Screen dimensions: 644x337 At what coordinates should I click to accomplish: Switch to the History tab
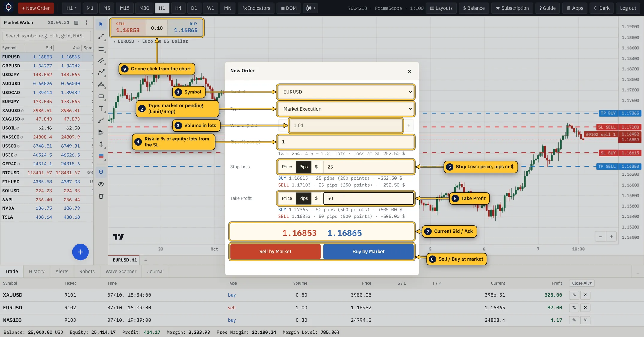pyautogui.click(x=37, y=272)
